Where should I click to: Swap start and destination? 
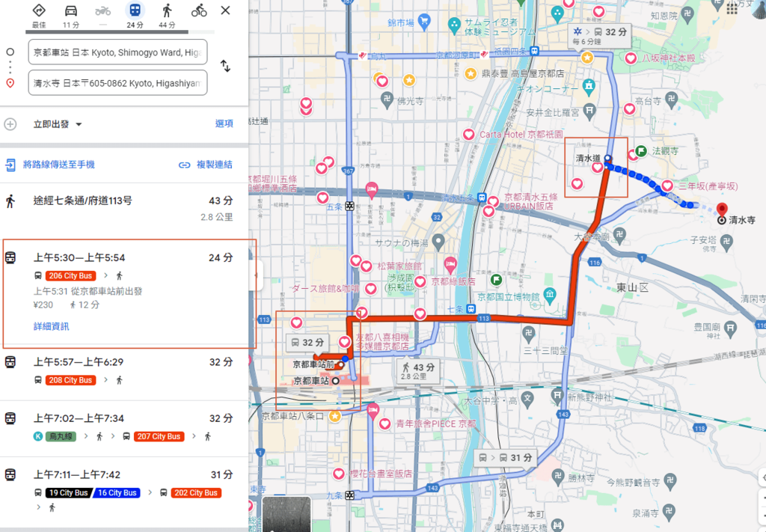[x=225, y=66]
